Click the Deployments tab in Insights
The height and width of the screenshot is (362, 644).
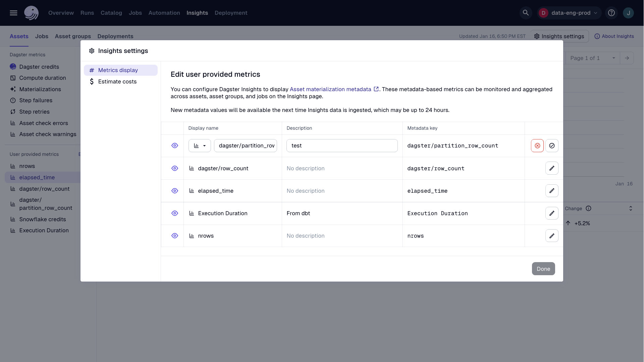(115, 36)
